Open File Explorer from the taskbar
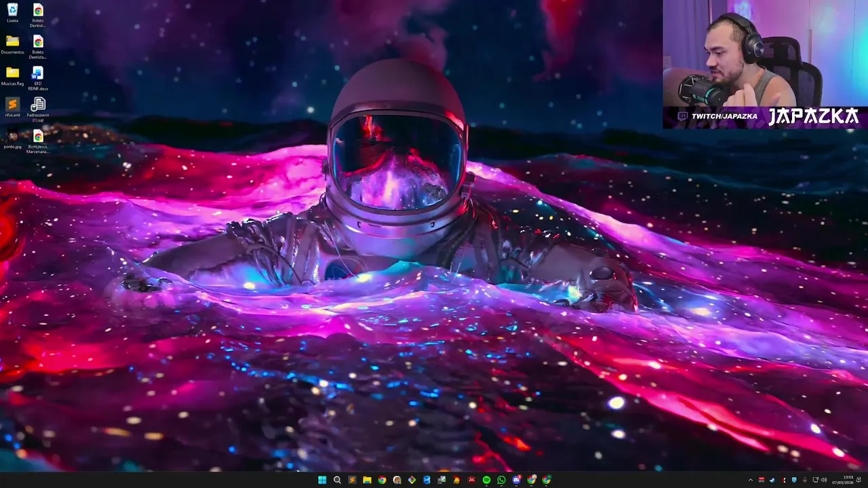The height and width of the screenshot is (488, 868). (x=367, y=480)
